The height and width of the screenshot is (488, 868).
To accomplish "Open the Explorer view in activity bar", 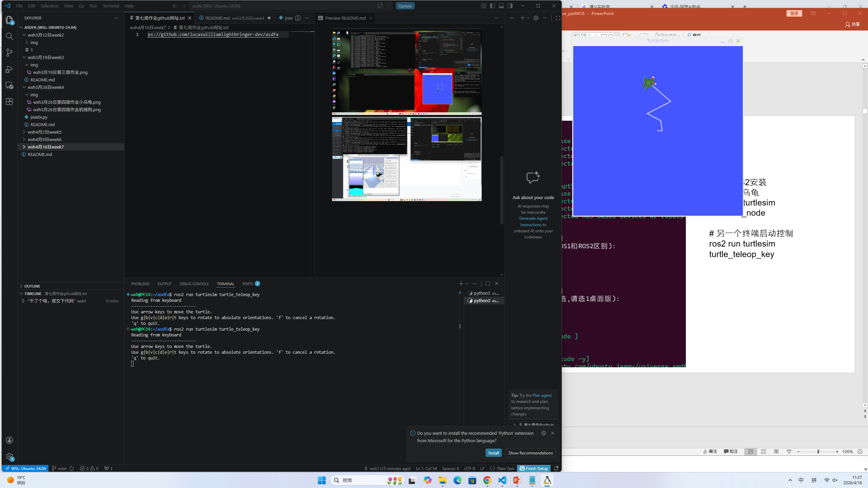I will click(x=9, y=20).
